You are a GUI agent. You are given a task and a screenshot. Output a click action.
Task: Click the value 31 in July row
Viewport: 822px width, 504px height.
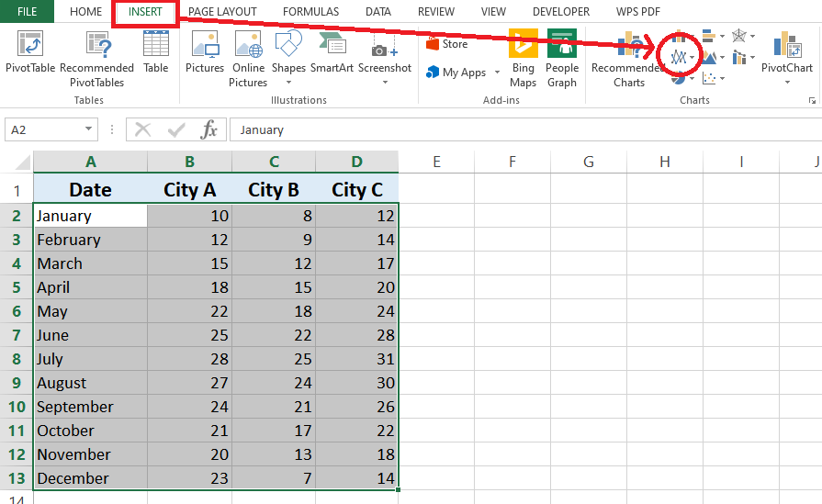(357, 359)
